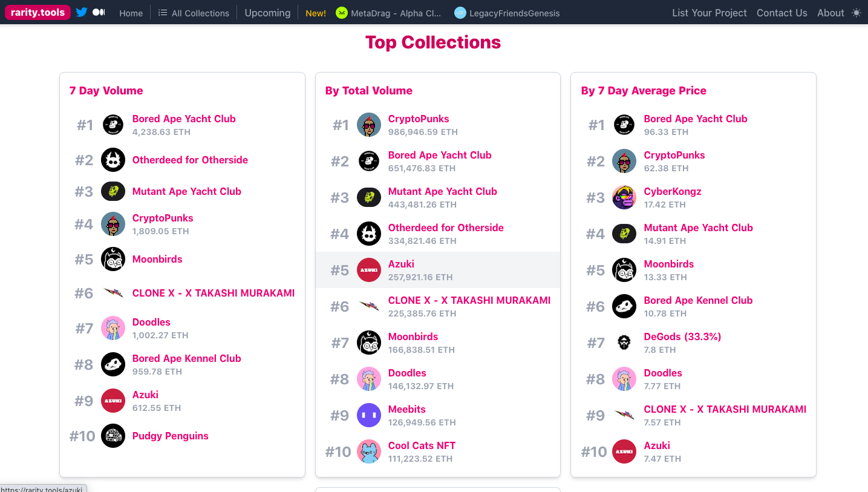Open Cool Cats NFT collection link
This screenshot has height=492, width=868.
[422, 445]
